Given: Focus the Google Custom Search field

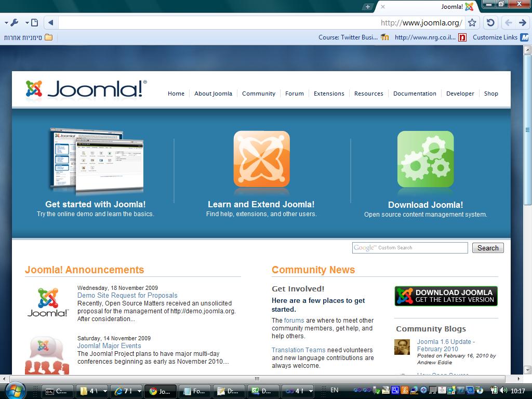Looking at the screenshot, I should click(x=410, y=248).
